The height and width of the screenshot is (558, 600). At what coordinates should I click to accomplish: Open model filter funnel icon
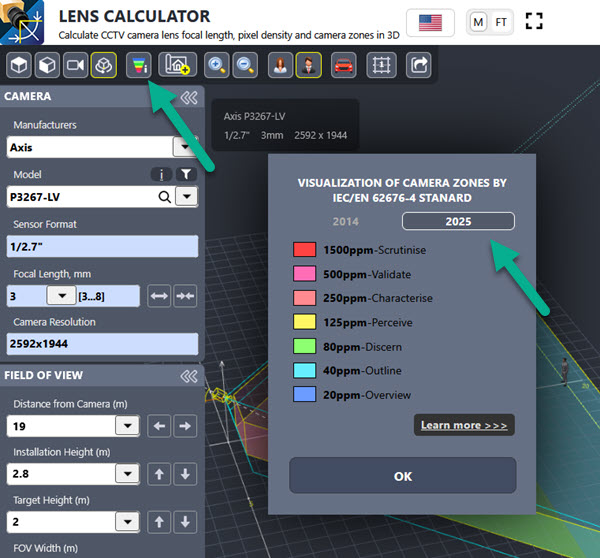click(186, 175)
